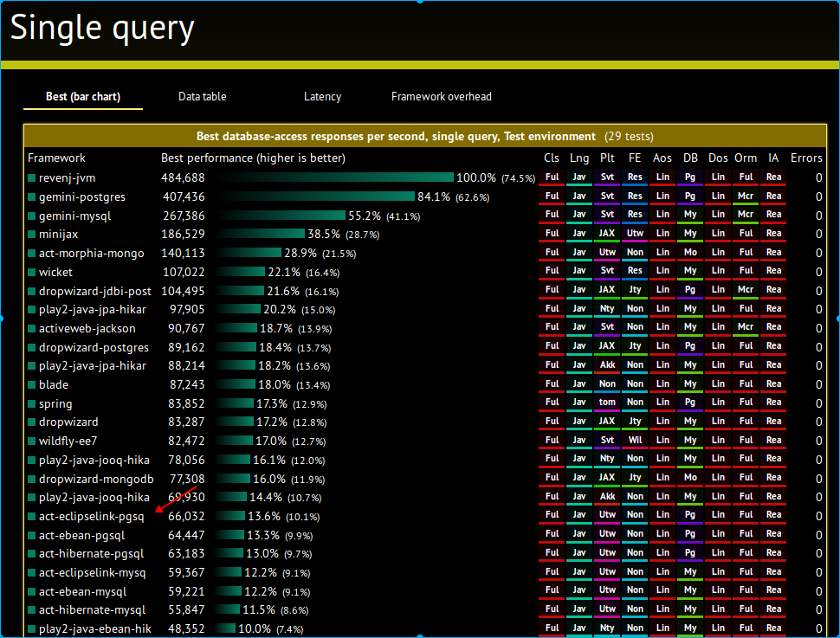The image size is (840, 638).
Task: Select the activeweb-jackson framework name
Action: click(x=87, y=328)
